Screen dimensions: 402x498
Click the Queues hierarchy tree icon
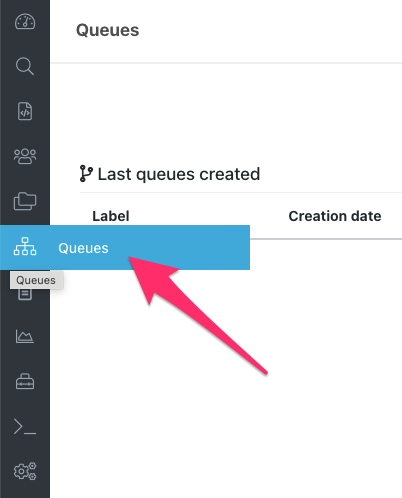click(x=25, y=246)
